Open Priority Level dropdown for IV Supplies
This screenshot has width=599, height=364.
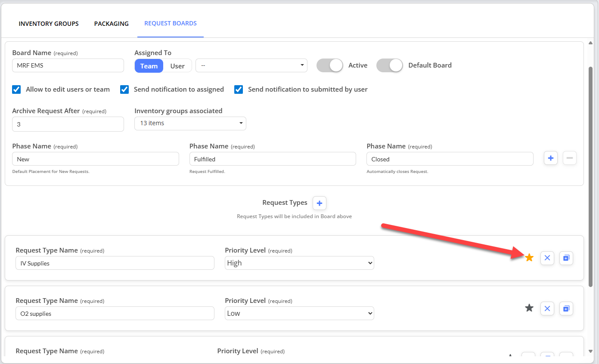[x=299, y=263]
